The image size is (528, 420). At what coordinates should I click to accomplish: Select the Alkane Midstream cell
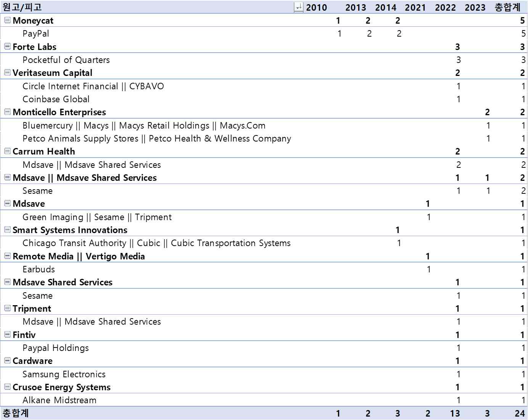(60, 400)
